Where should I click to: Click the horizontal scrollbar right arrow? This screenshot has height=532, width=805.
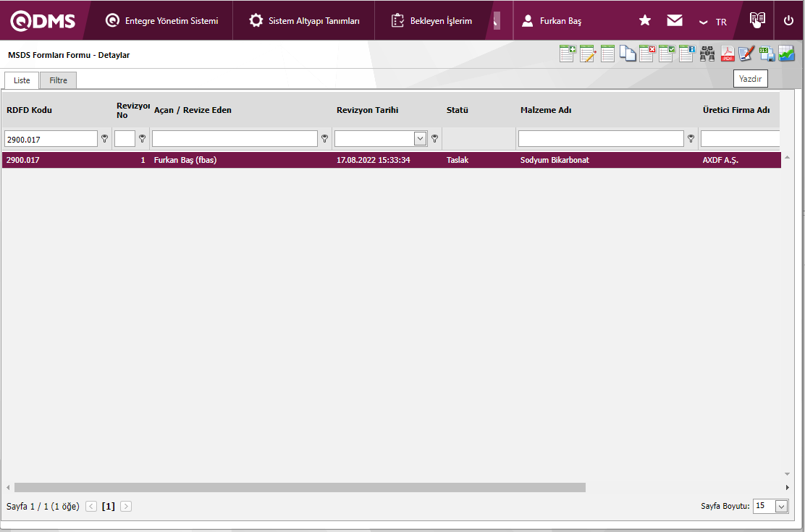pyautogui.click(x=788, y=487)
